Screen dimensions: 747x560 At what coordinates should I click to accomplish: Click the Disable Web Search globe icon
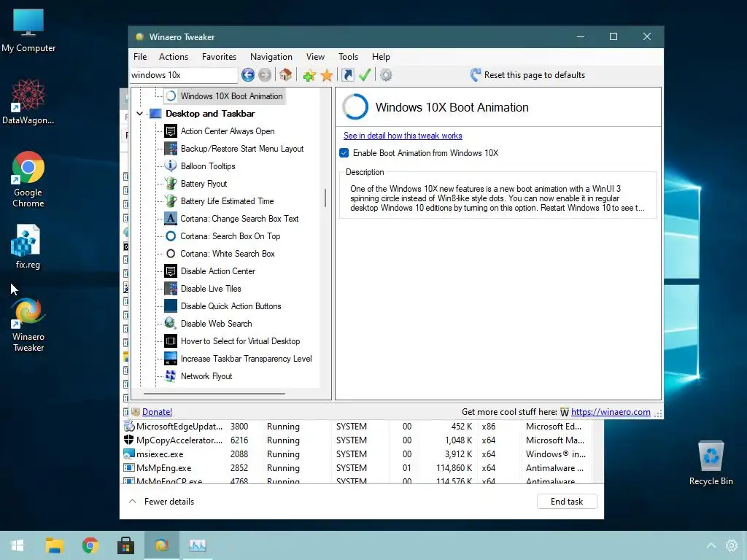click(171, 323)
